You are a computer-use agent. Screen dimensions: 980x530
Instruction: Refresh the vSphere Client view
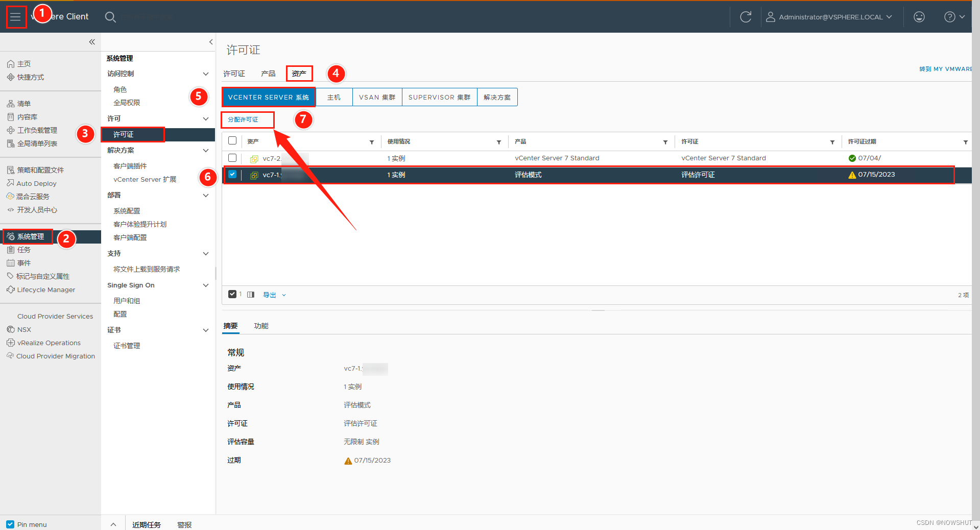(746, 17)
